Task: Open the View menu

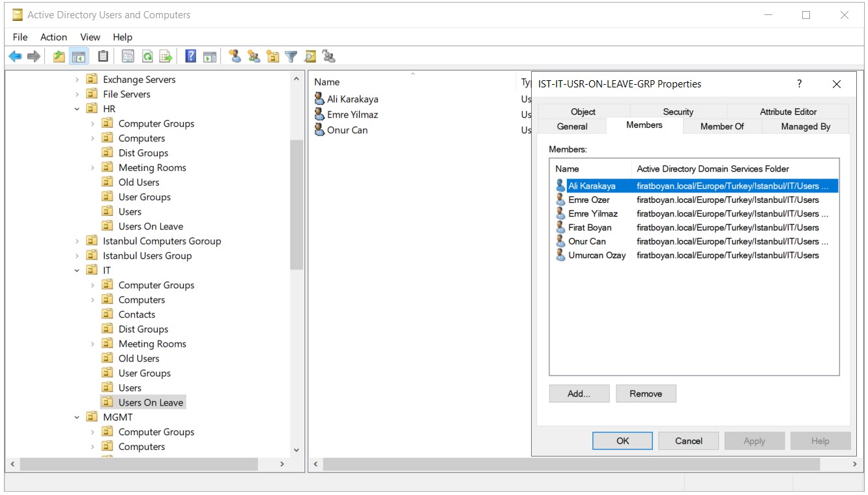Action: tap(90, 37)
